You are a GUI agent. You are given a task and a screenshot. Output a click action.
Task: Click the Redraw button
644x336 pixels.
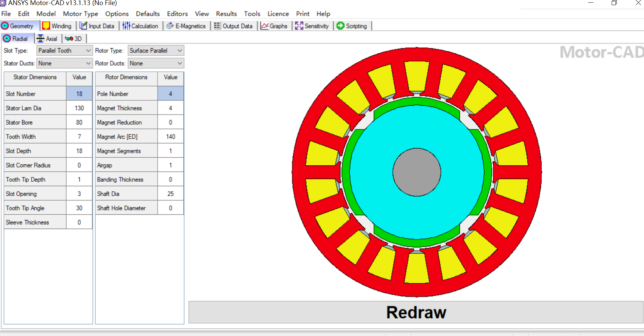pyautogui.click(x=416, y=312)
